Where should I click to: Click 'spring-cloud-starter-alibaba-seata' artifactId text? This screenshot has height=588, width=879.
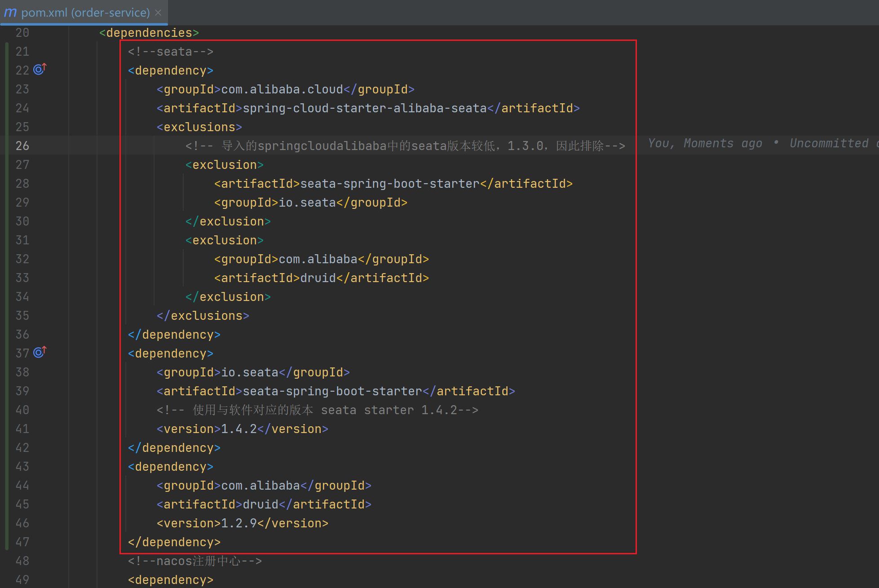pos(365,108)
